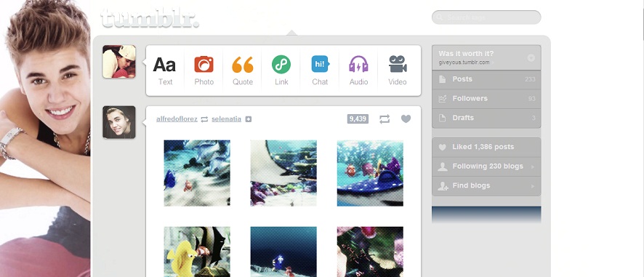The height and width of the screenshot is (277, 644).
Task: Click the Liked heart icon in sidebar
Action: pyautogui.click(x=443, y=147)
